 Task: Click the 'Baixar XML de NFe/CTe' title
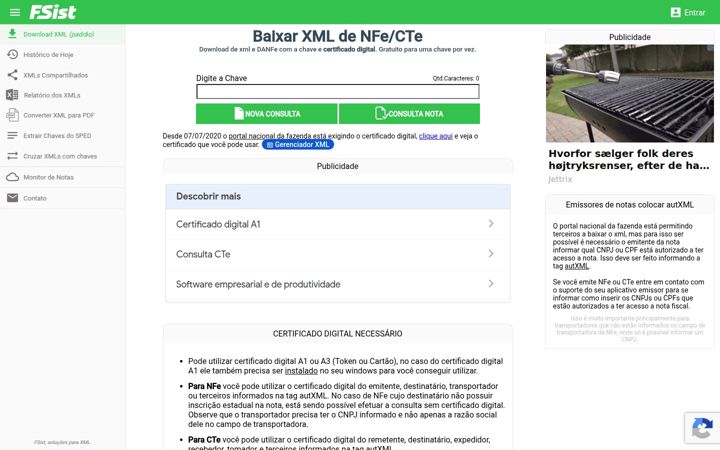click(338, 36)
